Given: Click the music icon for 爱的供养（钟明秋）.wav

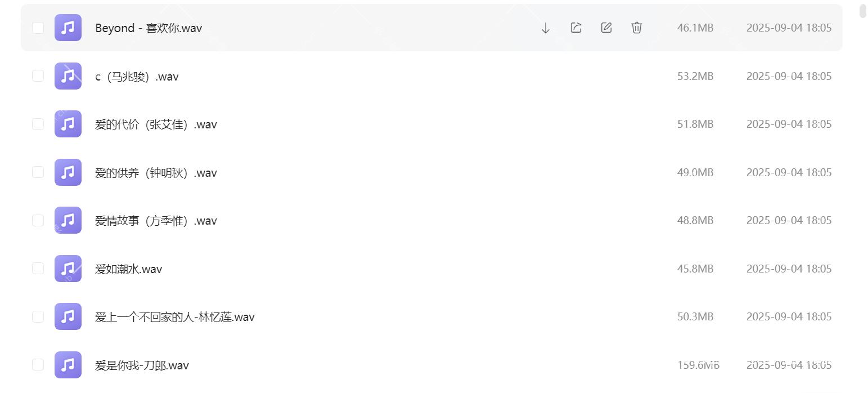Looking at the screenshot, I should 68,172.
